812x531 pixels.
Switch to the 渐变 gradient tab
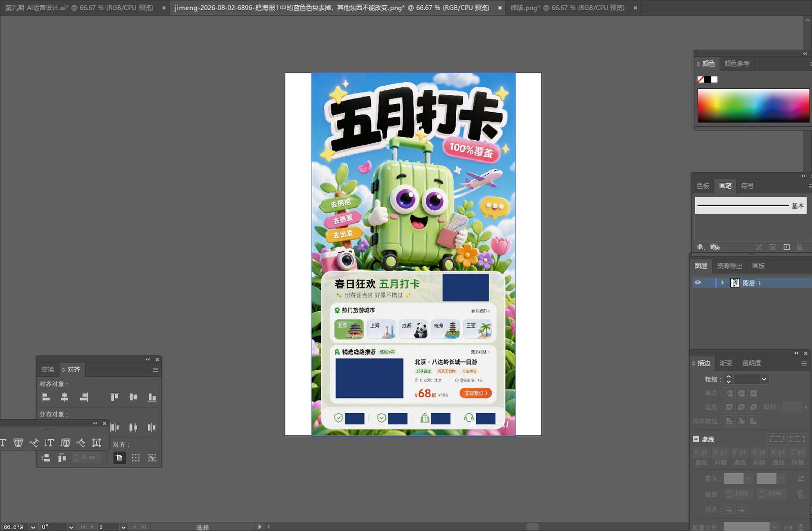pyautogui.click(x=726, y=363)
